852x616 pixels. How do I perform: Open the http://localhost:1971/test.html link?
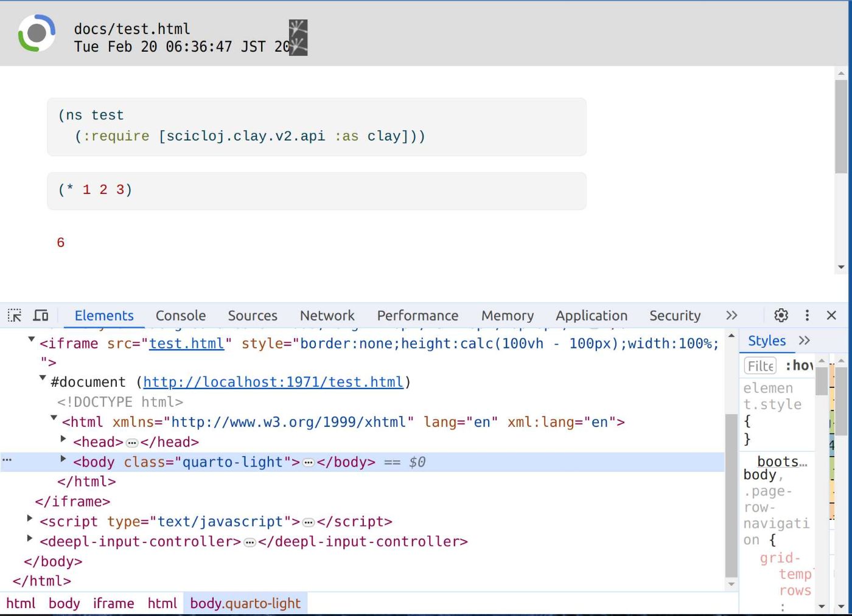pos(273,382)
